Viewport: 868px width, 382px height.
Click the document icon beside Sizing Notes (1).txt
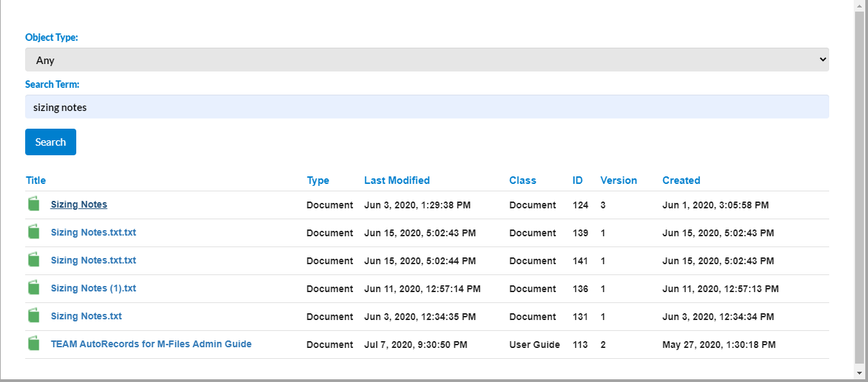pos(34,288)
